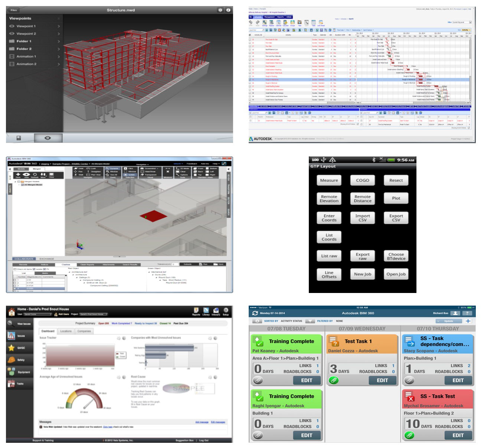Toggle eye view button below 3D model
This screenshot has width=484, height=448.
pyautogui.click(x=48, y=138)
